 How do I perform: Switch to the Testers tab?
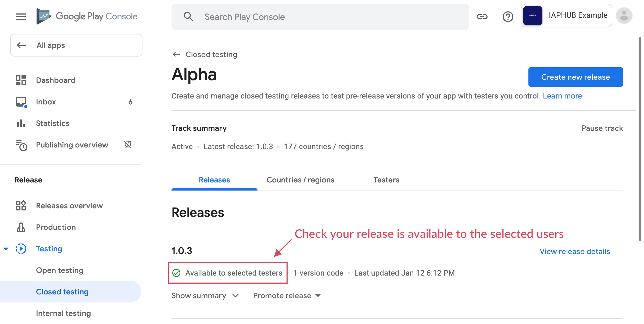point(386,180)
